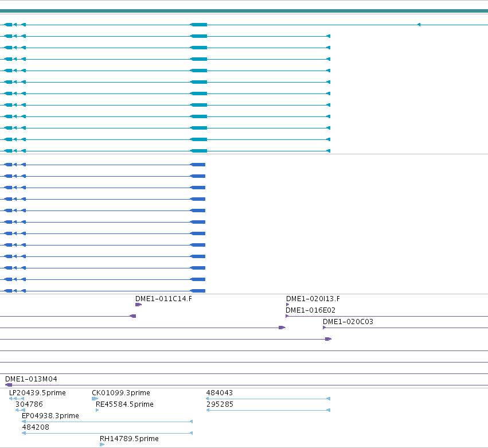The image size is (488, 448).
Task: Select the DME1-020C03 label
Action: pos(348,322)
